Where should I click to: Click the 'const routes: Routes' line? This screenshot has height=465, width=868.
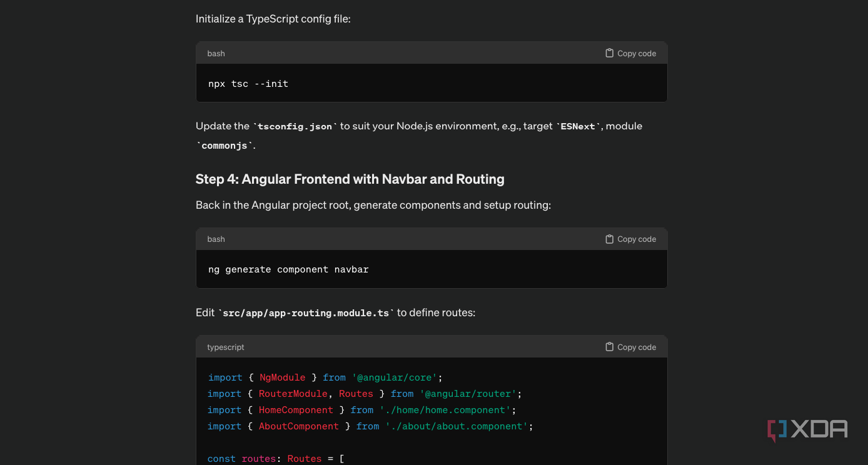276,459
